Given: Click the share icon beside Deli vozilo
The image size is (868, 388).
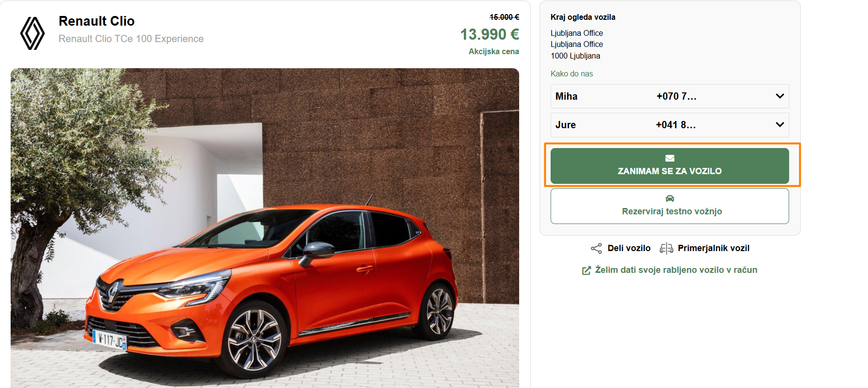Looking at the screenshot, I should [596, 248].
